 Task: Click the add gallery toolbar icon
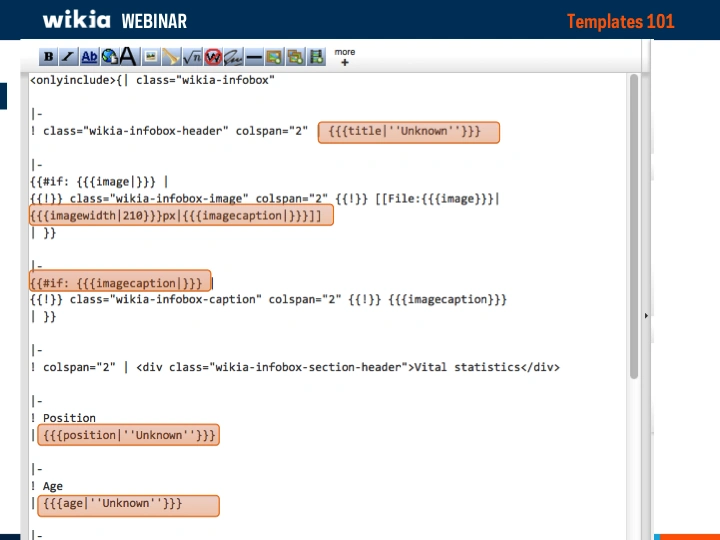coord(295,57)
